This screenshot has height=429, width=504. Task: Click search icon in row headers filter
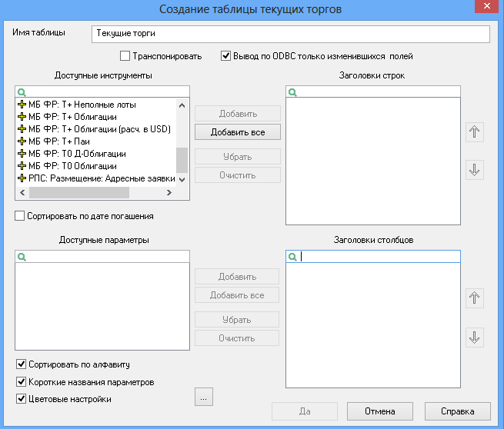click(x=292, y=92)
